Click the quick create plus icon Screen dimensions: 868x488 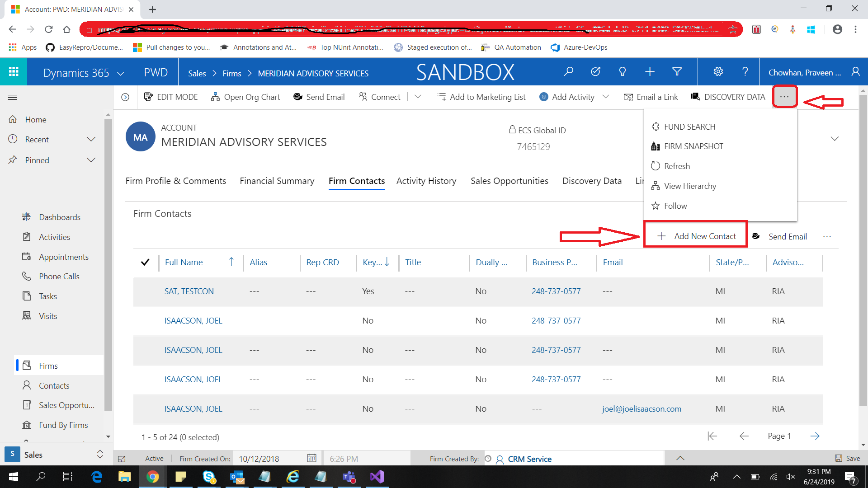[x=650, y=71]
